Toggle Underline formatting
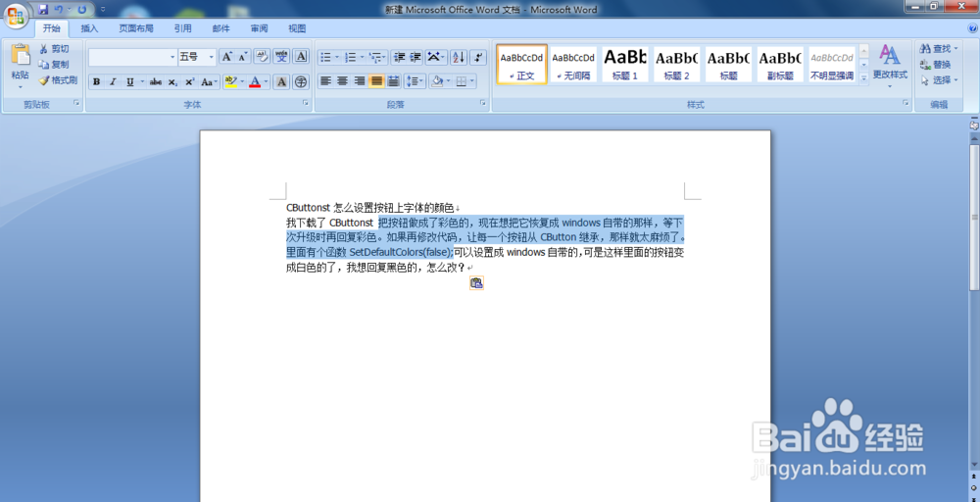Viewport: 980px width, 502px height. (x=130, y=82)
